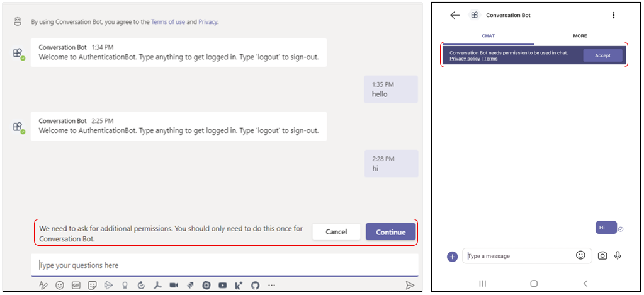Open the Praise badge icon
This screenshot has height=295, width=644.
(125, 285)
